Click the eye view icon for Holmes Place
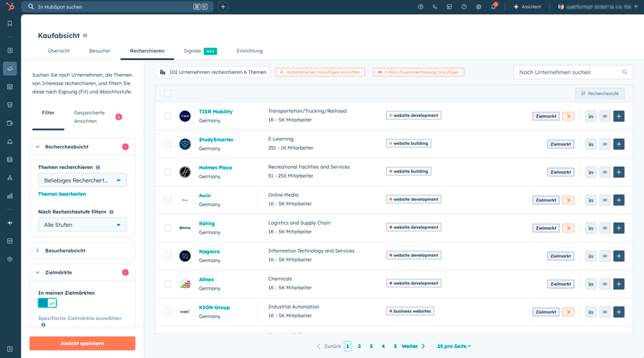 pos(605,172)
